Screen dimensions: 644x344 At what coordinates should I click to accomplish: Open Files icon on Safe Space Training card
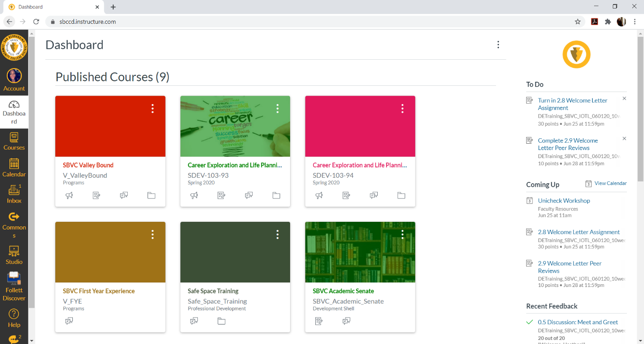click(x=221, y=321)
